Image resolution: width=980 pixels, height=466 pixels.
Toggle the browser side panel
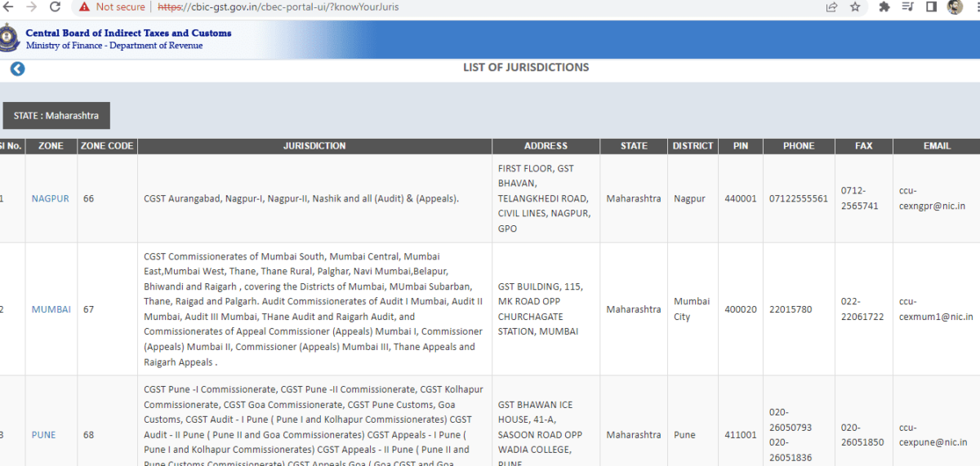pyautogui.click(x=931, y=7)
